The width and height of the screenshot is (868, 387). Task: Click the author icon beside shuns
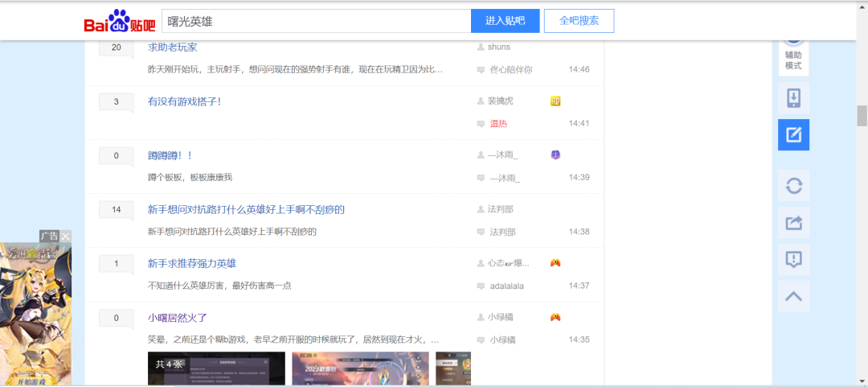click(481, 47)
